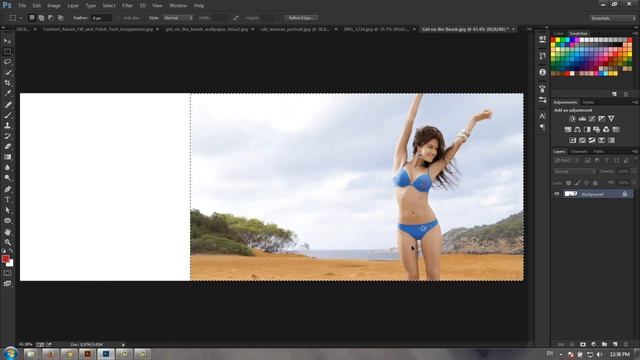Open the Image menu
The height and width of the screenshot is (360, 640).
coord(54,6)
